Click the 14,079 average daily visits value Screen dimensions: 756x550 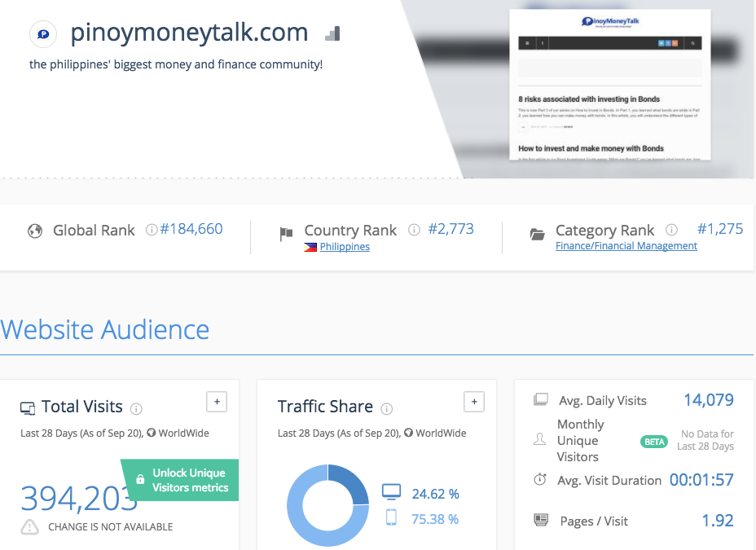(709, 399)
